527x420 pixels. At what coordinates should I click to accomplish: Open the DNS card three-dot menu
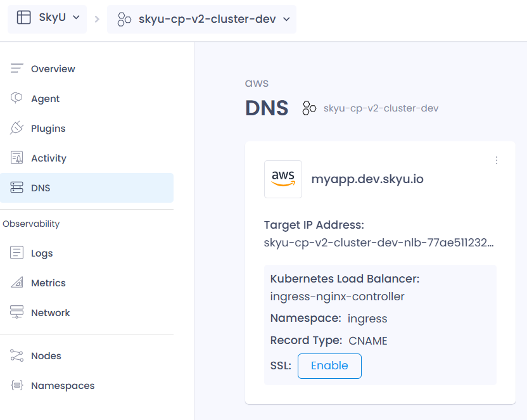click(x=497, y=160)
